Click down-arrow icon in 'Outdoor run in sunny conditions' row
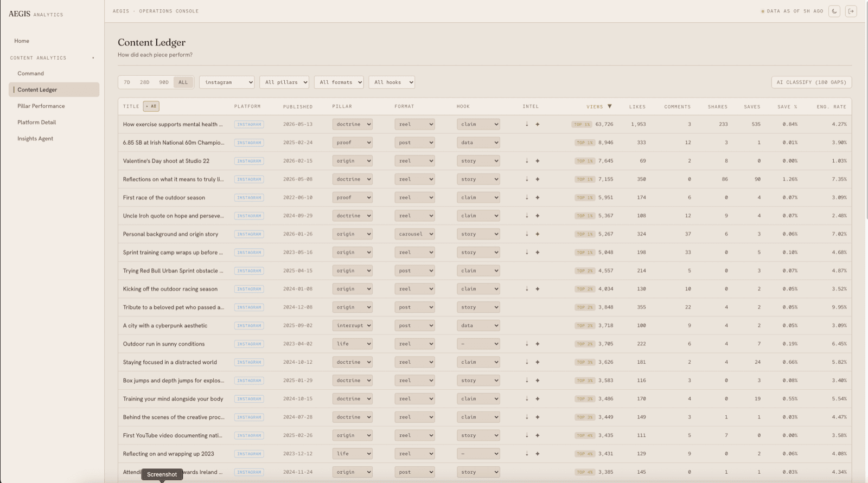 coord(527,344)
